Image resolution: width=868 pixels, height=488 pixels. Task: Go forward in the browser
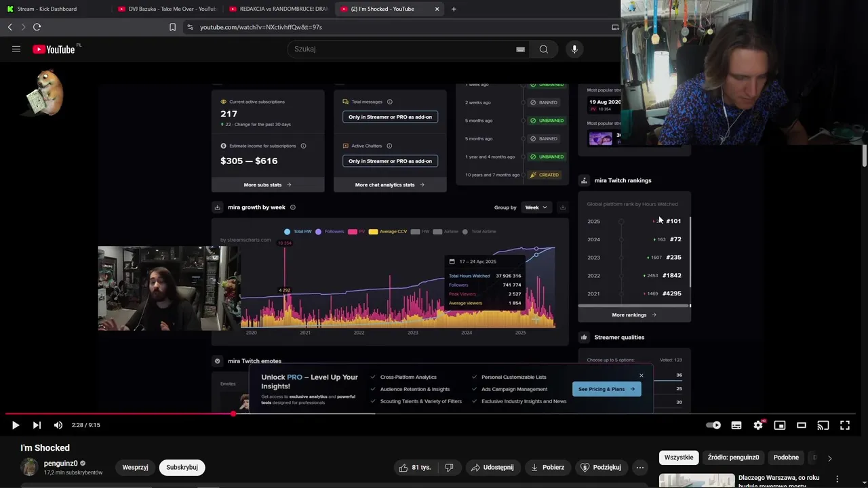[x=23, y=27]
